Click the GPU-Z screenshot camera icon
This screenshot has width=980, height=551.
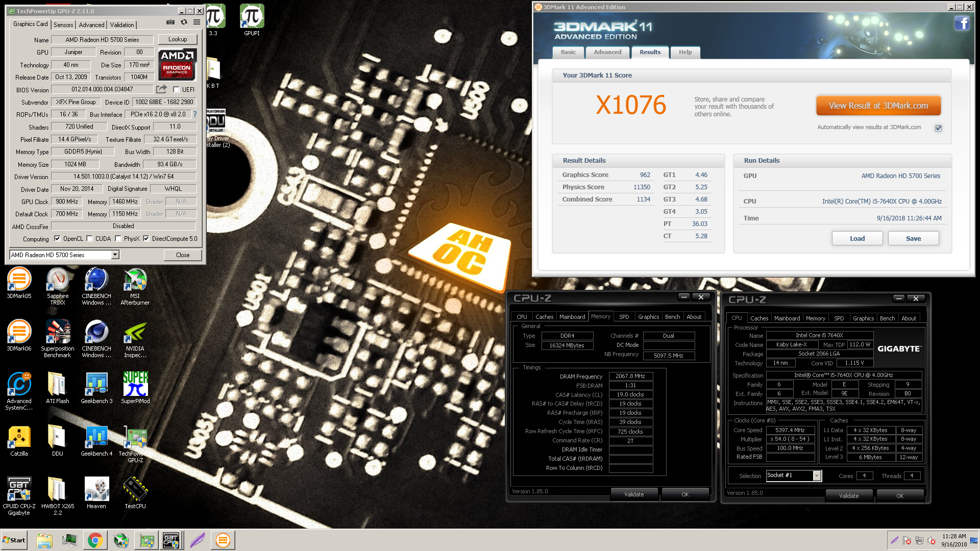pos(170,22)
